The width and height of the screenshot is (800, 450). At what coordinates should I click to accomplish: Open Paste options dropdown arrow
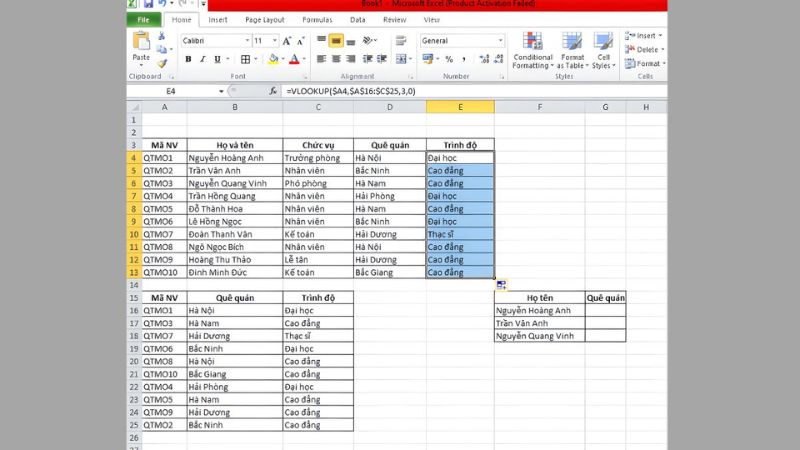pyautogui.click(x=141, y=65)
